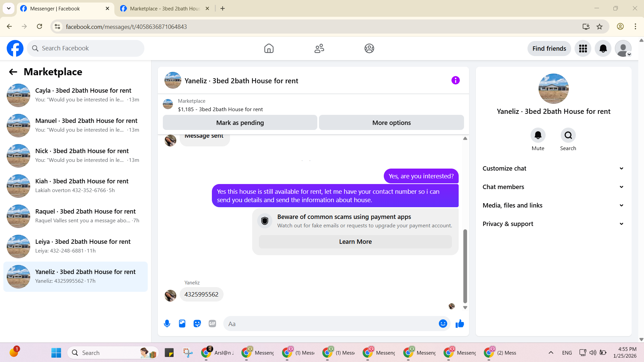
Task: Open the apps grid menu icon
Action: click(583, 48)
